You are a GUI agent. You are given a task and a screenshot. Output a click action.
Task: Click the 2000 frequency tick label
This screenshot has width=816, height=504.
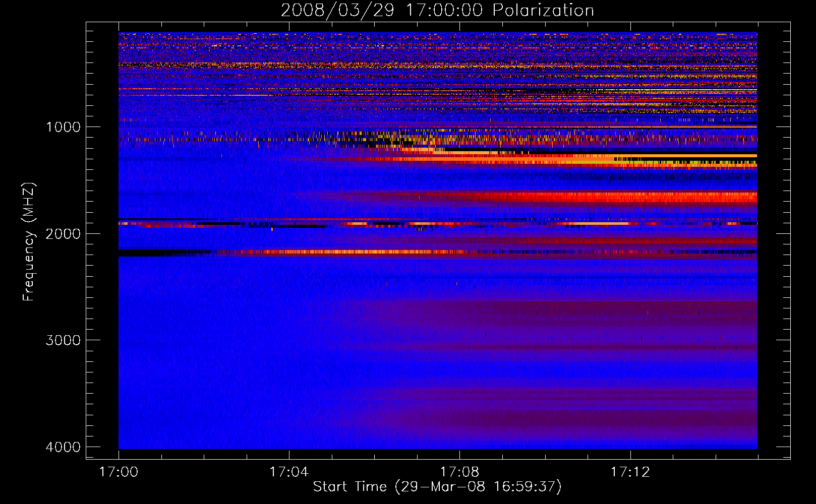(64, 234)
